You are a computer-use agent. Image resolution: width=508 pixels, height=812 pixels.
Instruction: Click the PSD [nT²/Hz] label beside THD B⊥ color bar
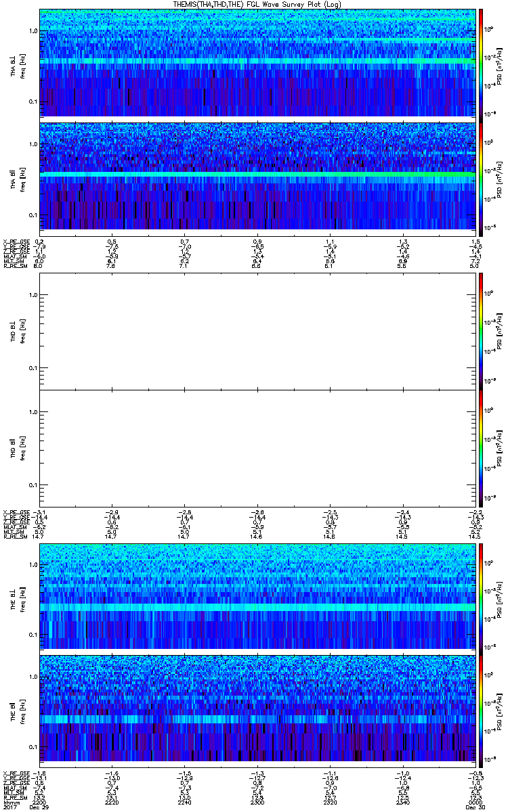(500, 331)
